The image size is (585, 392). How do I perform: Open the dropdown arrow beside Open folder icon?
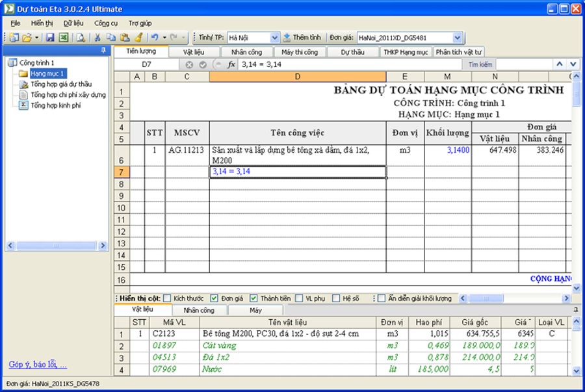click(37, 38)
